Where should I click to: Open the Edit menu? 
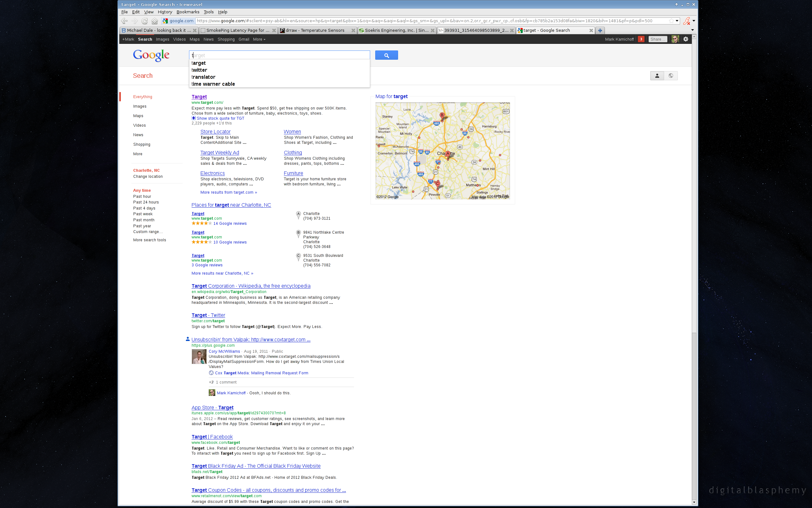point(136,12)
